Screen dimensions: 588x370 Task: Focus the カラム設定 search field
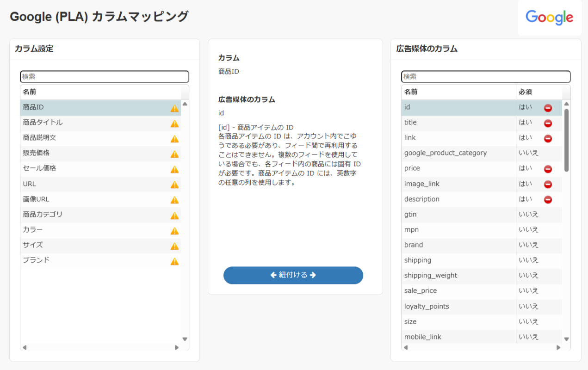point(105,76)
